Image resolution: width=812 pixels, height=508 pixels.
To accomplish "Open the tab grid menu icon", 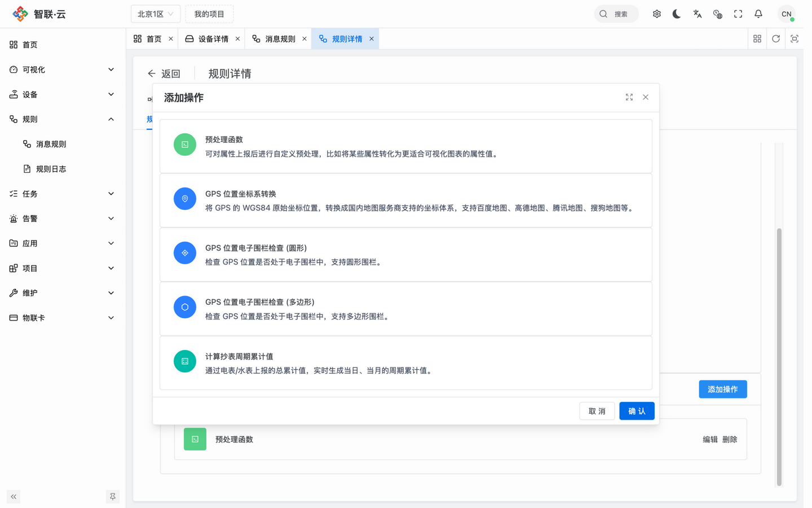I will tap(757, 39).
